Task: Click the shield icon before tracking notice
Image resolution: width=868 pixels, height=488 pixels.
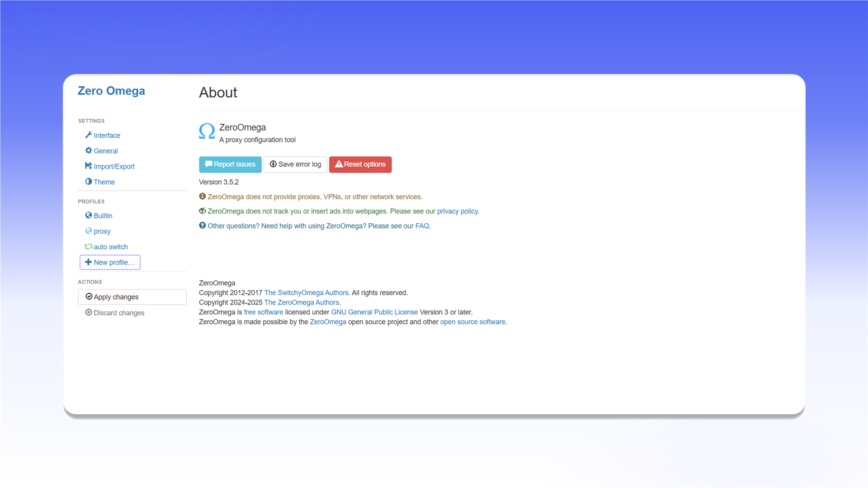Action: (x=203, y=211)
